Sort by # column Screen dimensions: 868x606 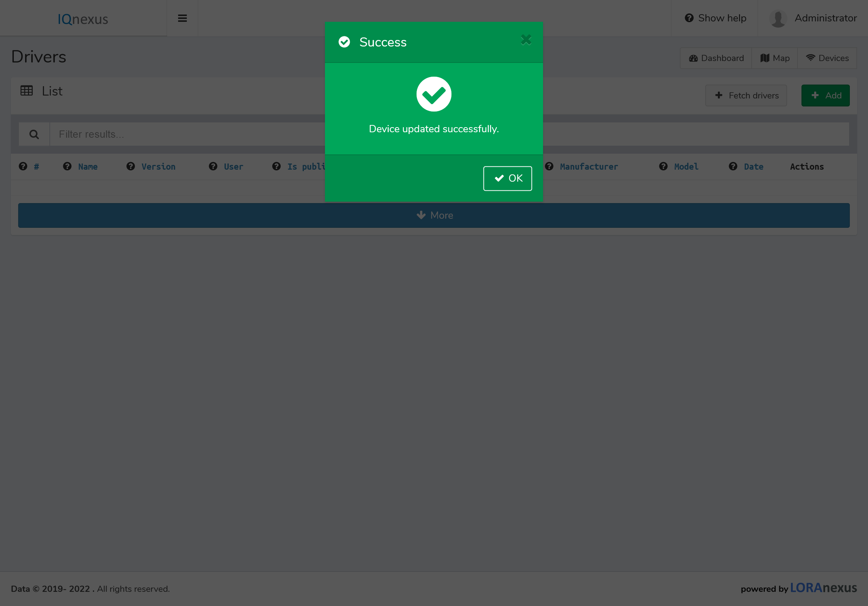[x=36, y=167]
